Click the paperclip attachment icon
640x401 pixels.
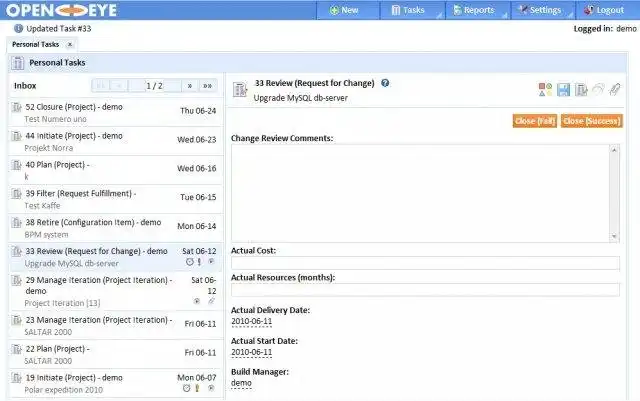[x=615, y=89]
